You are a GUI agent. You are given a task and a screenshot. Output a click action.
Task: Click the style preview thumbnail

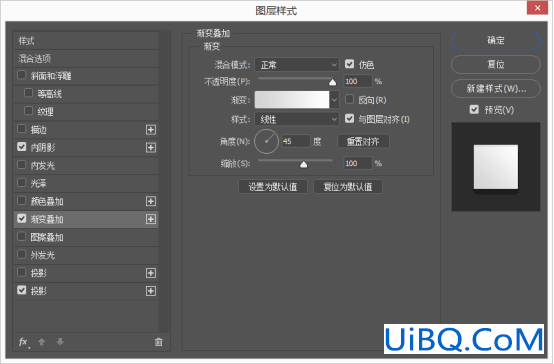(x=496, y=167)
